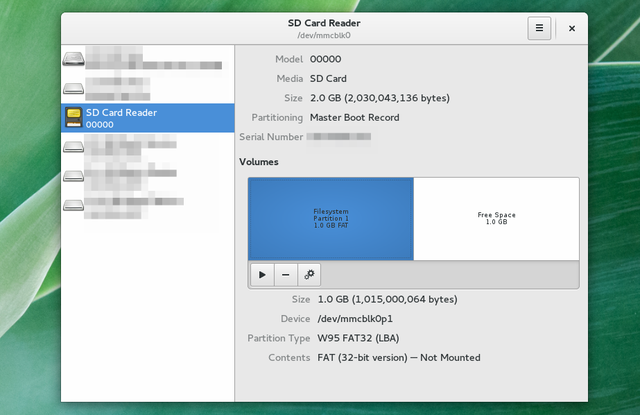Select the fifth drive icon in list
This screenshot has height=415, width=640.
point(73,176)
